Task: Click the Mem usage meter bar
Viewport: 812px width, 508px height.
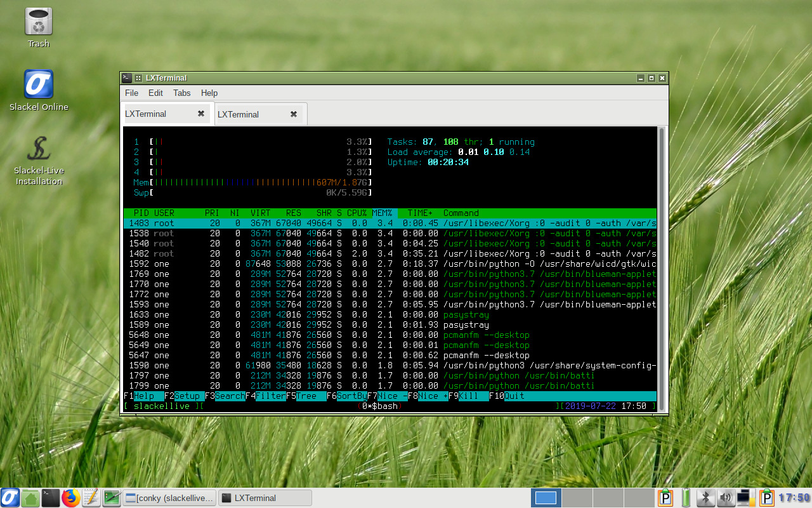Action: (254, 182)
